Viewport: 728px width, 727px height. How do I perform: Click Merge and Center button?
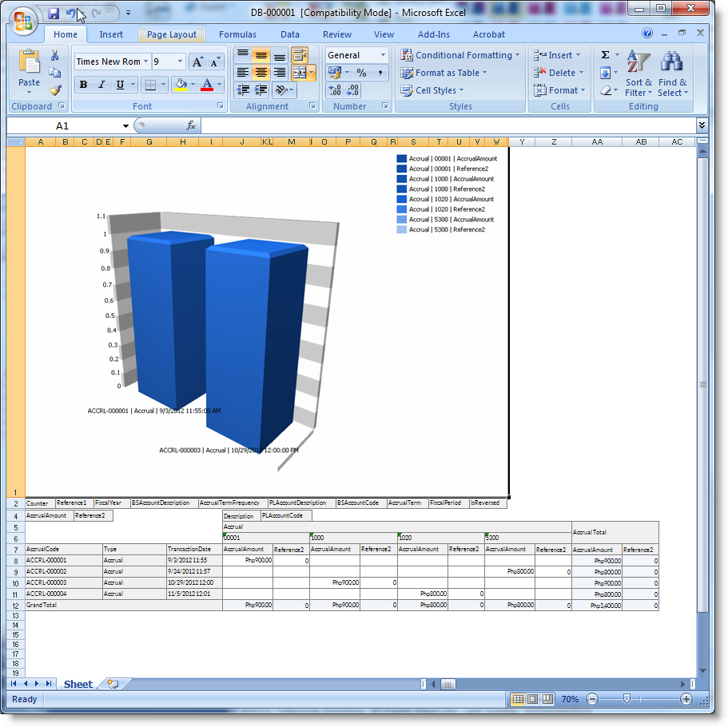pyautogui.click(x=300, y=73)
